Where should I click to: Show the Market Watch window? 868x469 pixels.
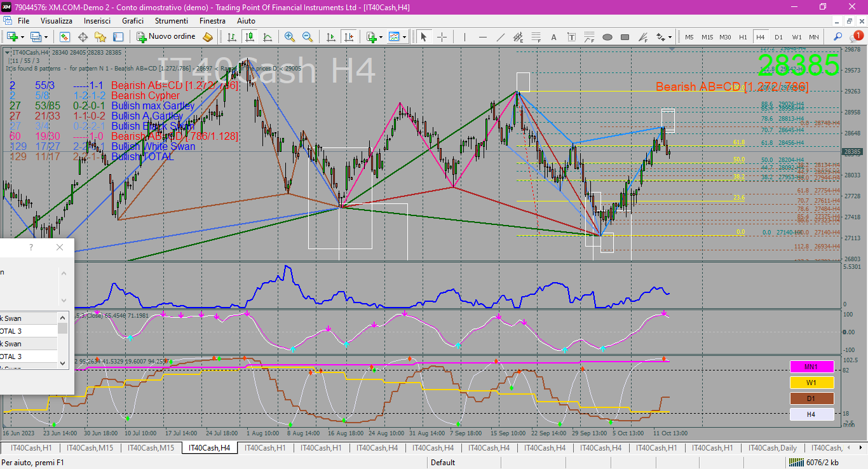pyautogui.click(x=65, y=37)
